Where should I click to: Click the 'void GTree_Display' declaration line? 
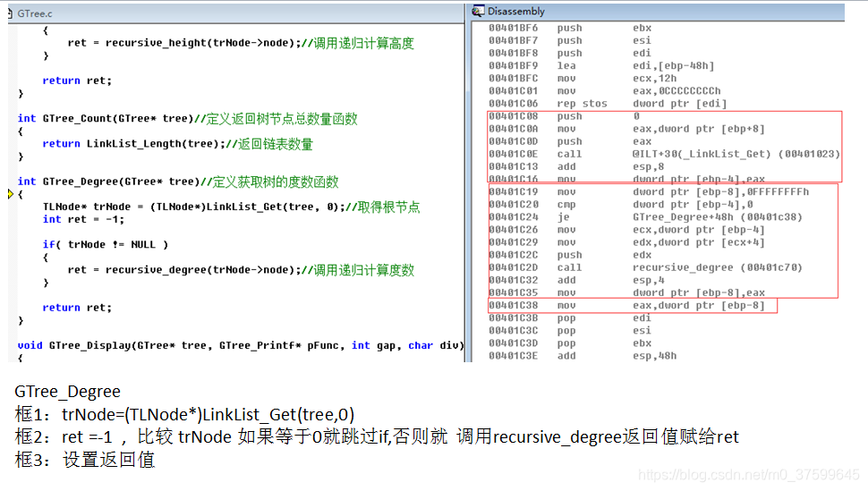(x=241, y=345)
